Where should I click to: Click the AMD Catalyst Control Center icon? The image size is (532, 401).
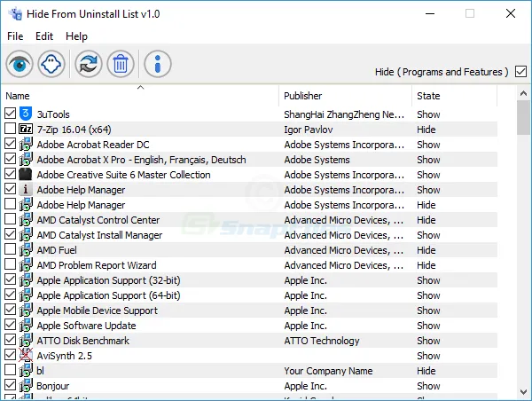(x=26, y=219)
